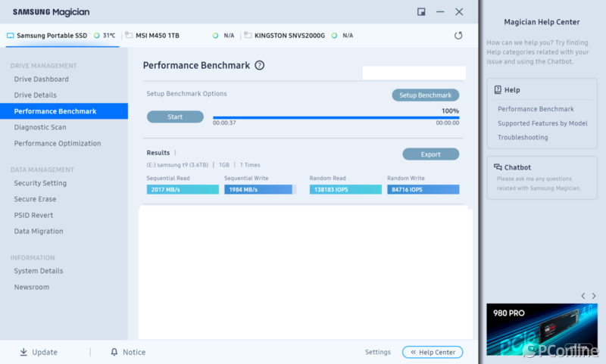This screenshot has width=606, height=364.
Task: Switch to the KINGSTON SNVS2000G drive
Action: point(289,36)
